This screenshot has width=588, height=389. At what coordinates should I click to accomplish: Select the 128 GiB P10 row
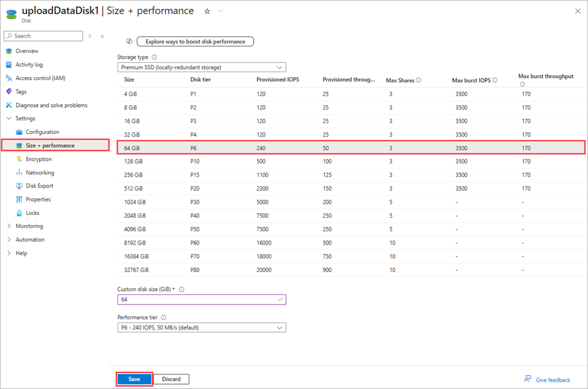pyautogui.click(x=351, y=162)
